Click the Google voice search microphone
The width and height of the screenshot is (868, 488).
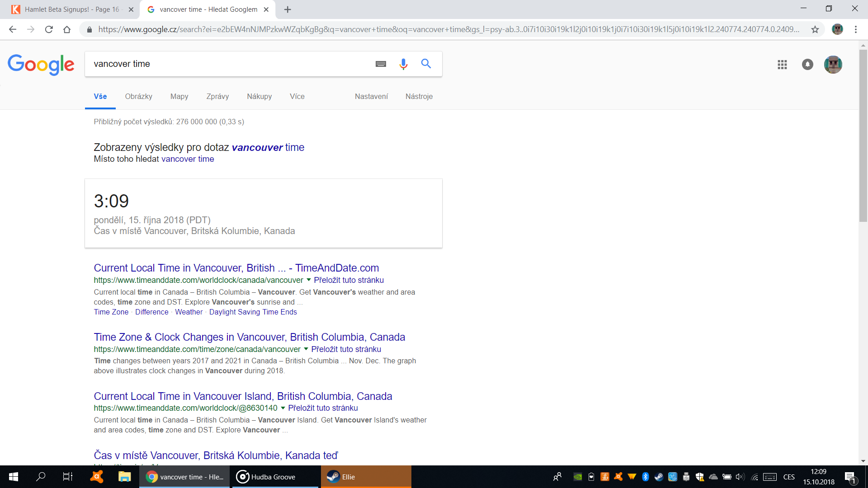pos(403,64)
